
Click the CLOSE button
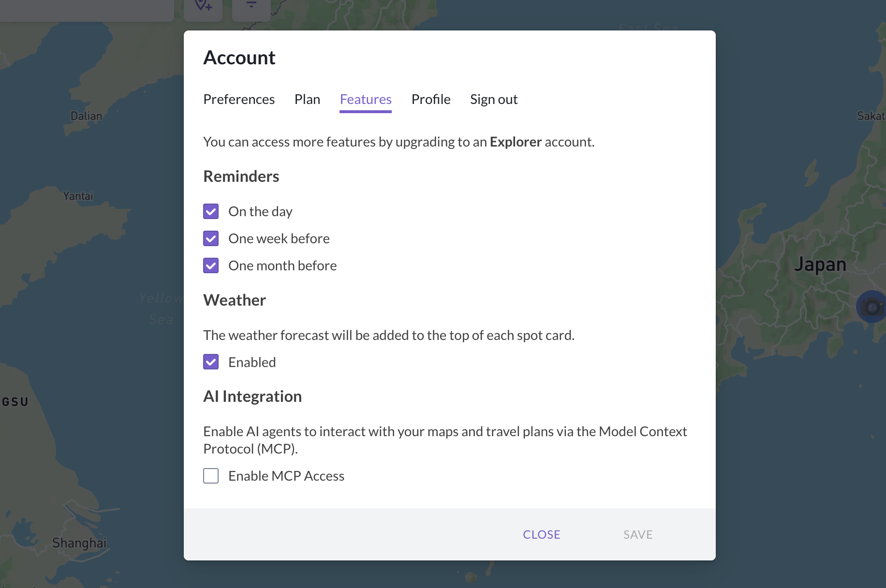(541, 534)
